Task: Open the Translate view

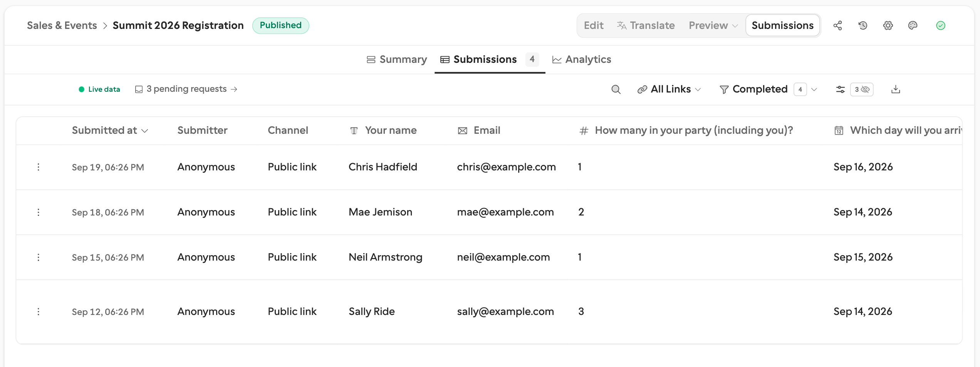Action: point(646,25)
